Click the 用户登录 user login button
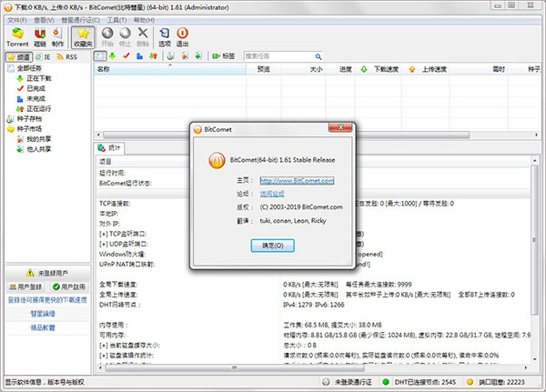Screen dimensions: 546x392 25,286
